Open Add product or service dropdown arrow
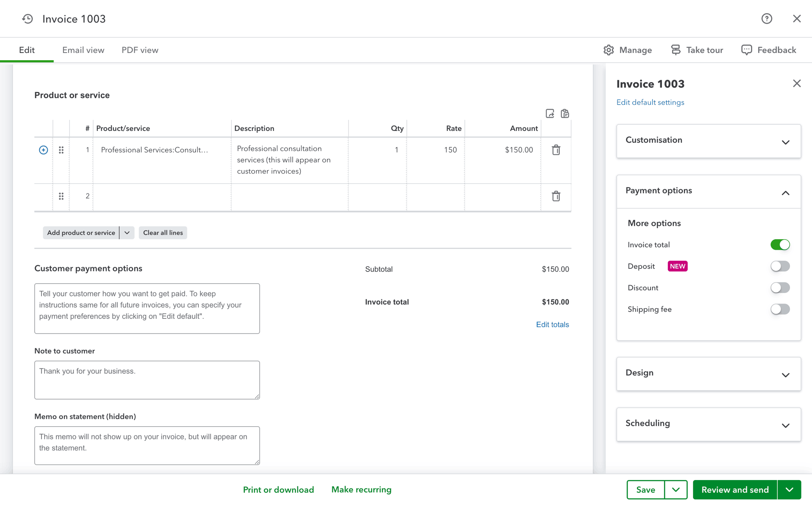 point(127,233)
